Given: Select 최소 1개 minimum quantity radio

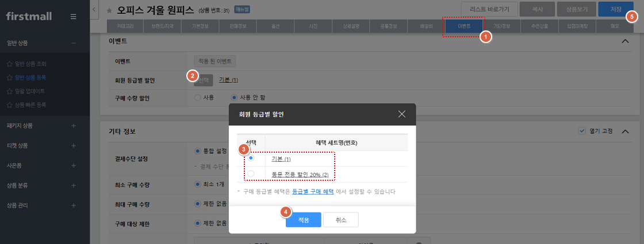Looking at the screenshot, I should 197,184.
